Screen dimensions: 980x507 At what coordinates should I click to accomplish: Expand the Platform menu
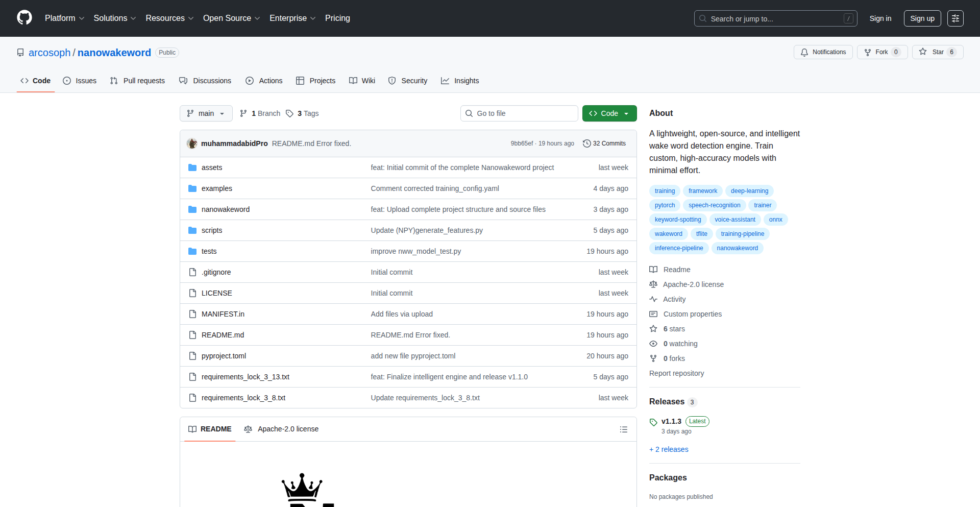[64, 18]
